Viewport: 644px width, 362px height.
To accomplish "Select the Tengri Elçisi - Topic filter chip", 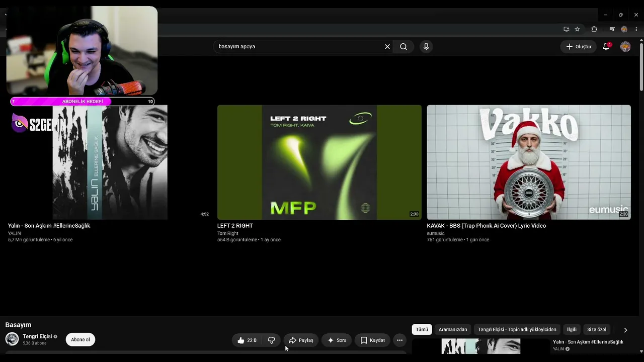I will 517,329.
